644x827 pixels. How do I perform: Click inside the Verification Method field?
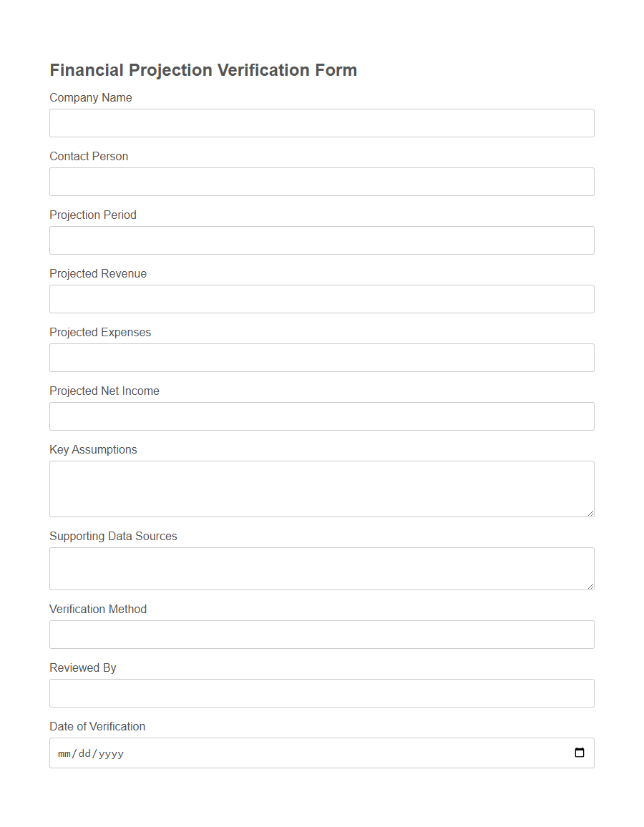(321, 634)
